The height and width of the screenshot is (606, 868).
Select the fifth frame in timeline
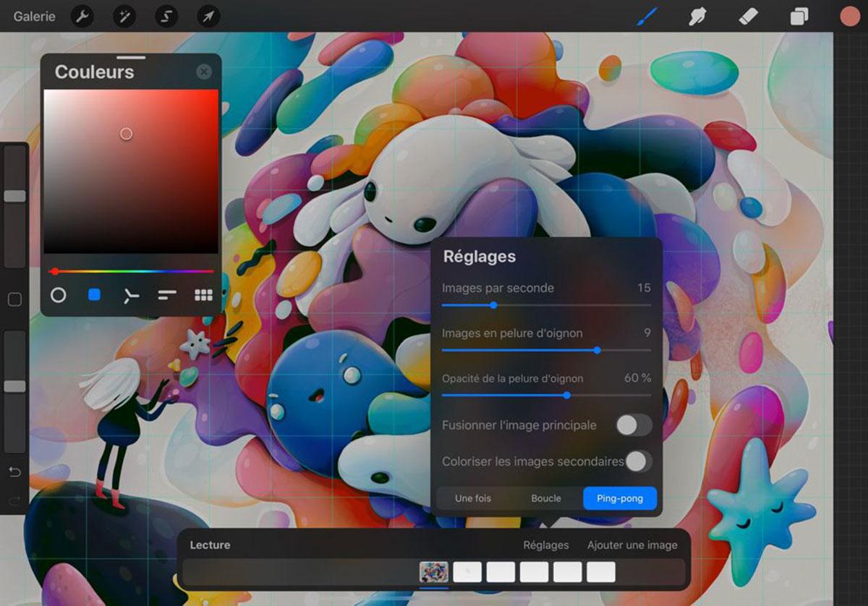coord(567,572)
